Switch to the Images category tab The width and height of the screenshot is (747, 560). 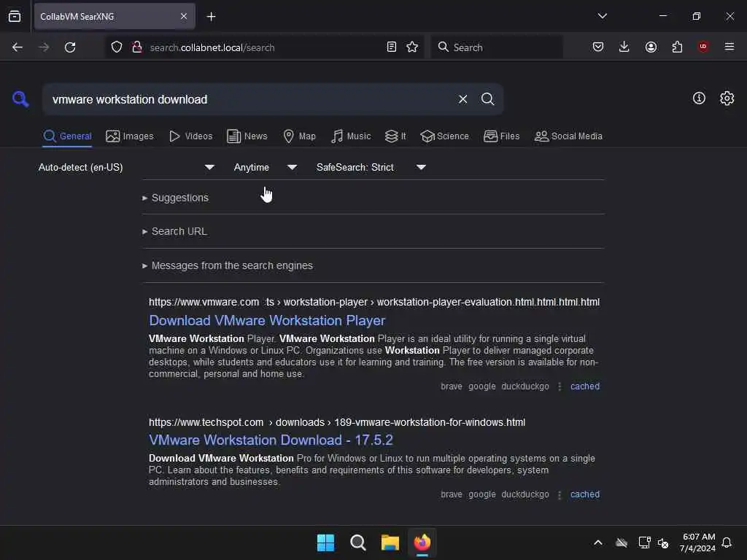coord(130,136)
